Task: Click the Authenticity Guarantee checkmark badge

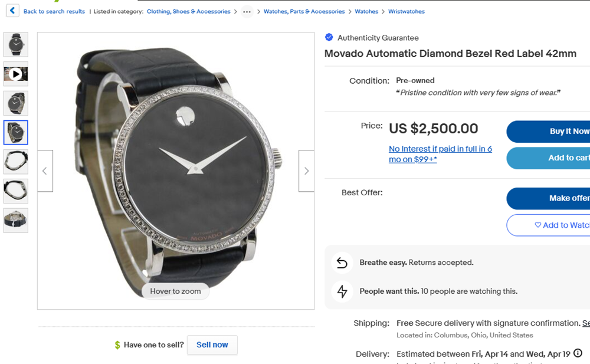Action: [x=329, y=38]
